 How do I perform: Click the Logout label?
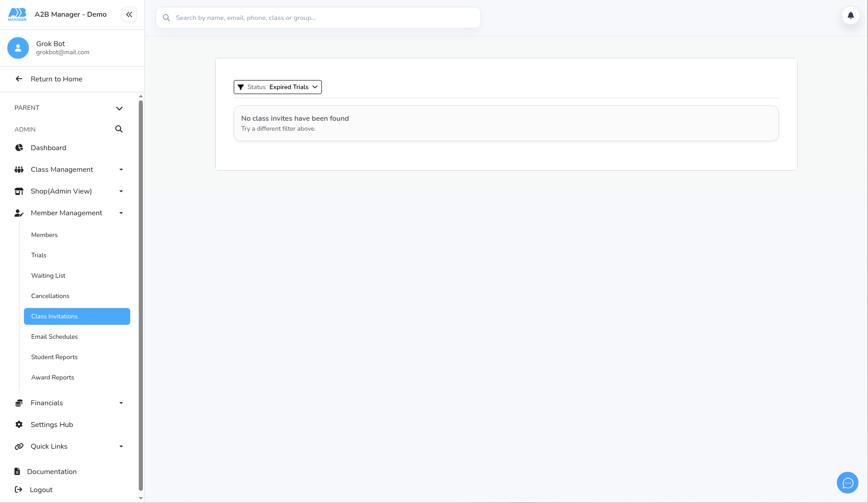(x=41, y=489)
